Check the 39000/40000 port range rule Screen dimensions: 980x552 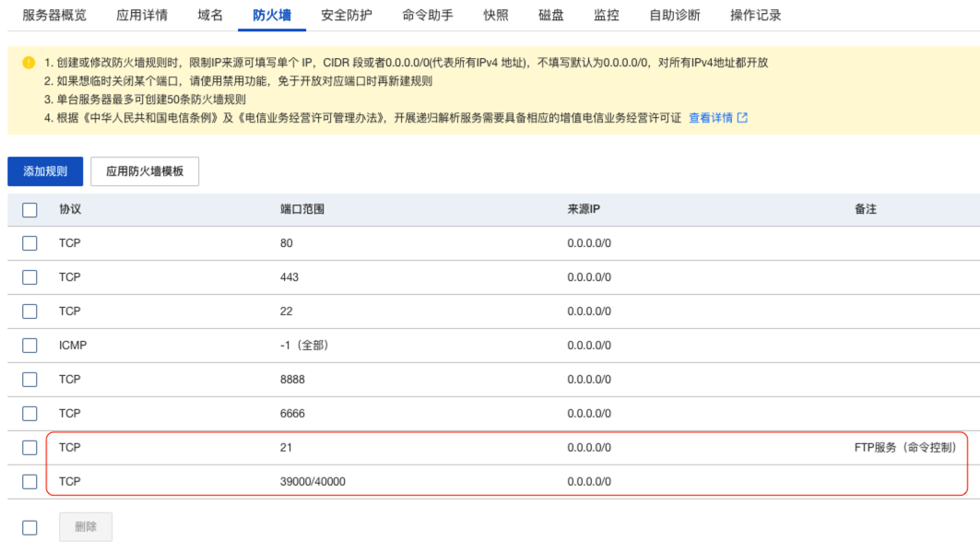tap(30, 482)
